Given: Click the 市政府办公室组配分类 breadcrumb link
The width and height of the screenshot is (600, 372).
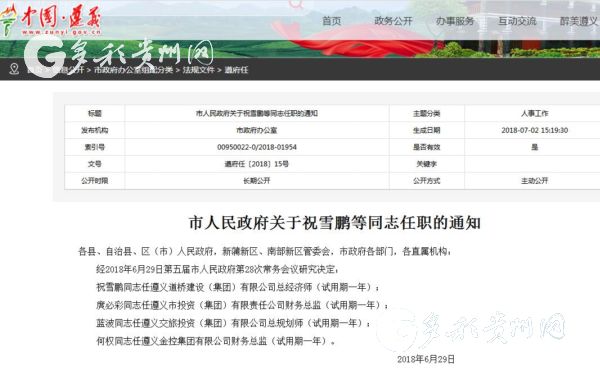Looking at the screenshot, I should point(133,70).
